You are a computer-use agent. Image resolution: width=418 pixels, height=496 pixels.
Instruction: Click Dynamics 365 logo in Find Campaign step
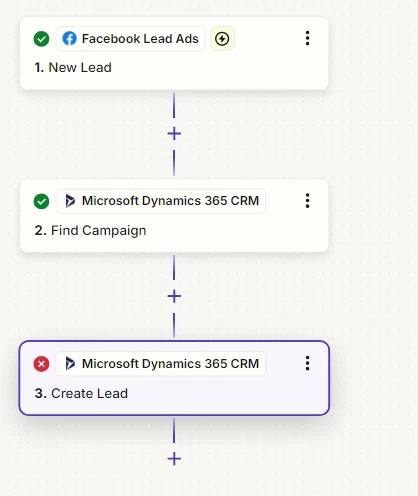click(70, 201)
